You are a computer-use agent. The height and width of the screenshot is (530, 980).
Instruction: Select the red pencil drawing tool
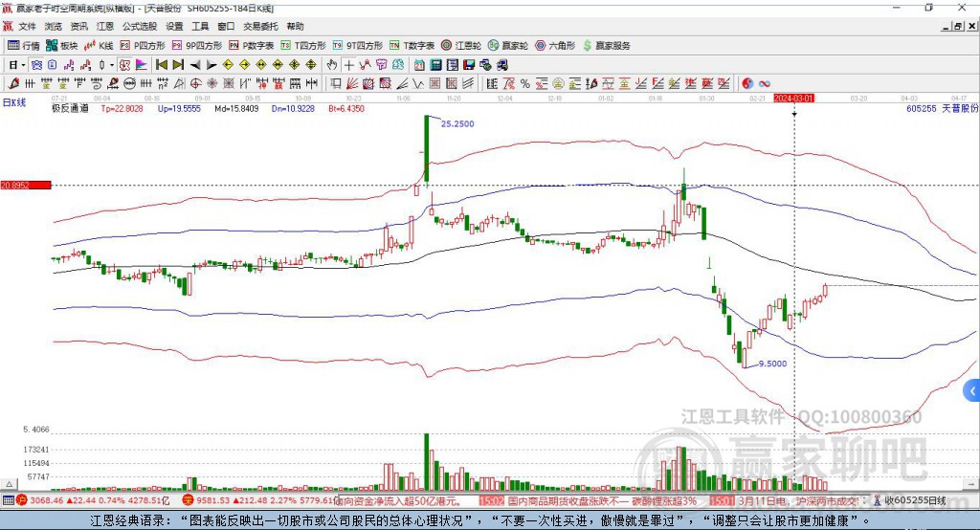pos(13,84)
